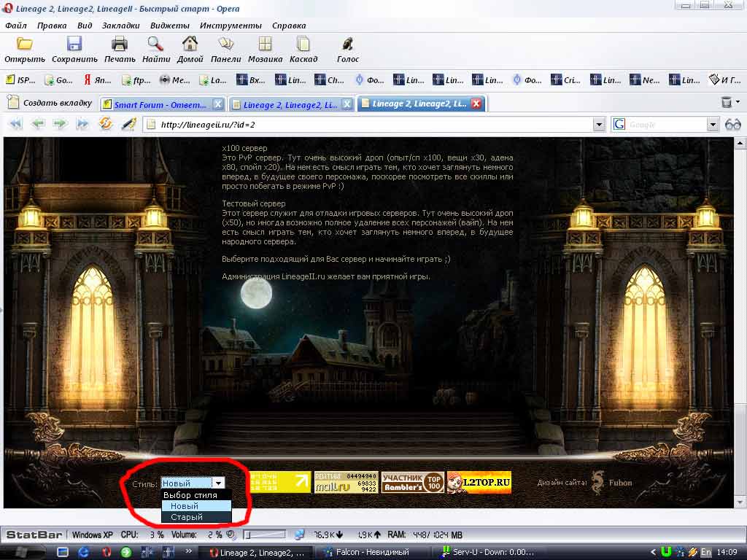This screenshot has height=560, width=747.
Task: Expand the Google search engine dropdown
Action: (x=712, y=125)
